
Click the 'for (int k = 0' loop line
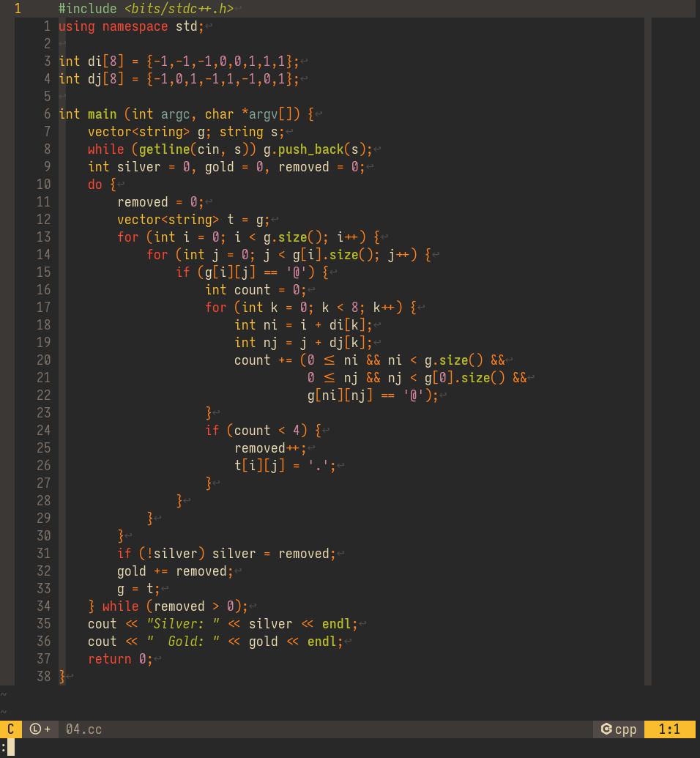point(311,308)
